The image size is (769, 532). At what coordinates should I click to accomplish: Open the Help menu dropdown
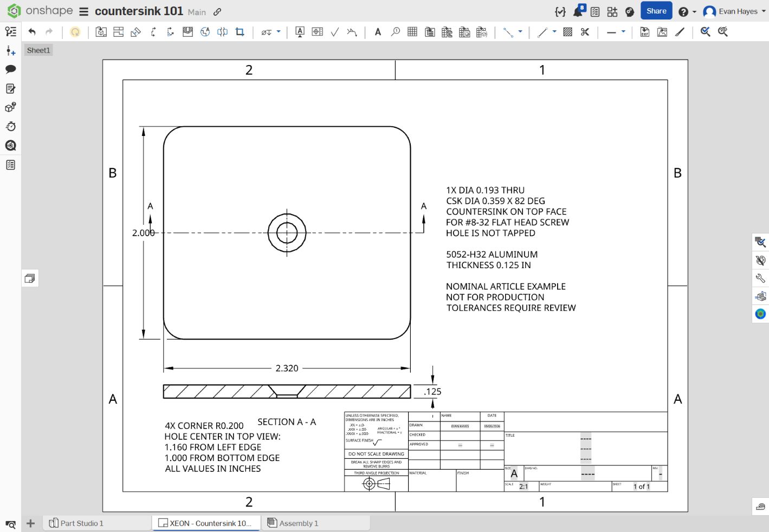(687, 11)
